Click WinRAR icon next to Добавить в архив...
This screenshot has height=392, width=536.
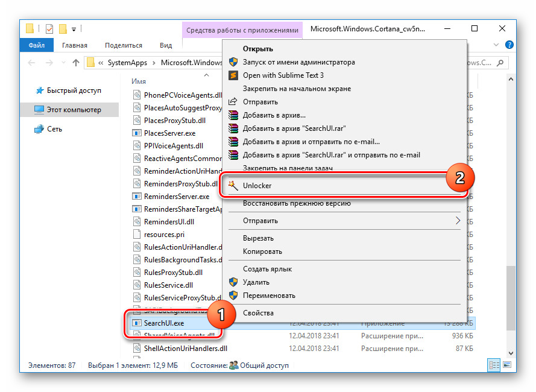pos(233,115)
